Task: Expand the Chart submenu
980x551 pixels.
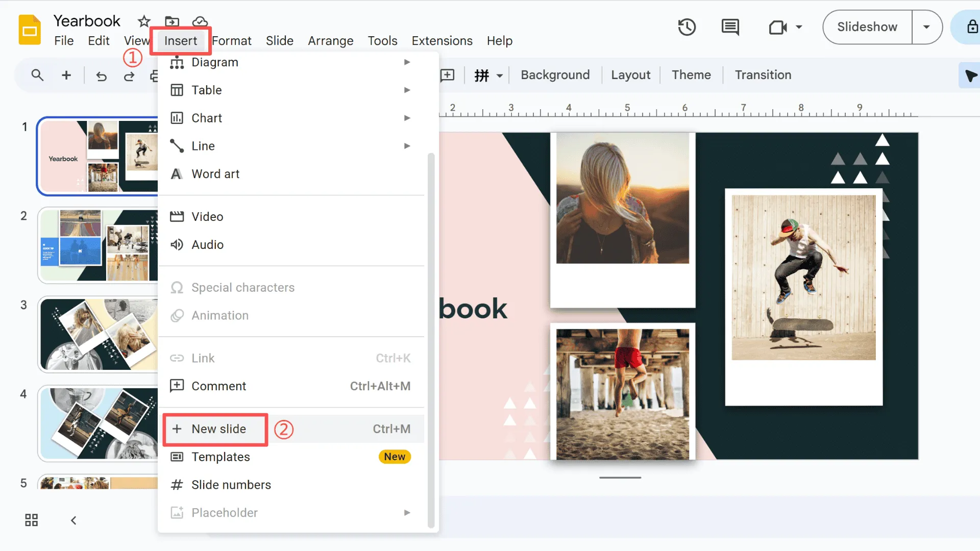Action: (x=291, y=118)
